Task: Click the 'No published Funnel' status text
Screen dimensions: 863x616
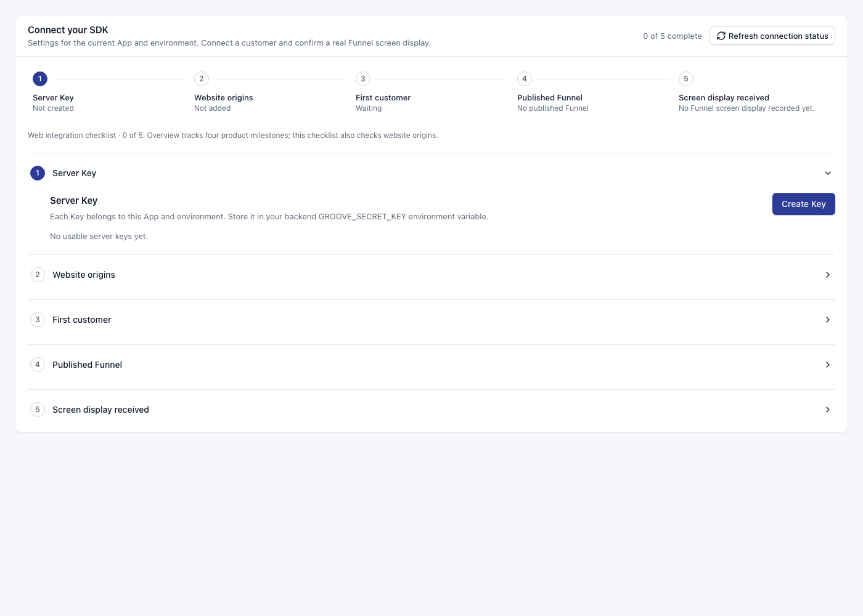Action: click(x=553, y=108)
